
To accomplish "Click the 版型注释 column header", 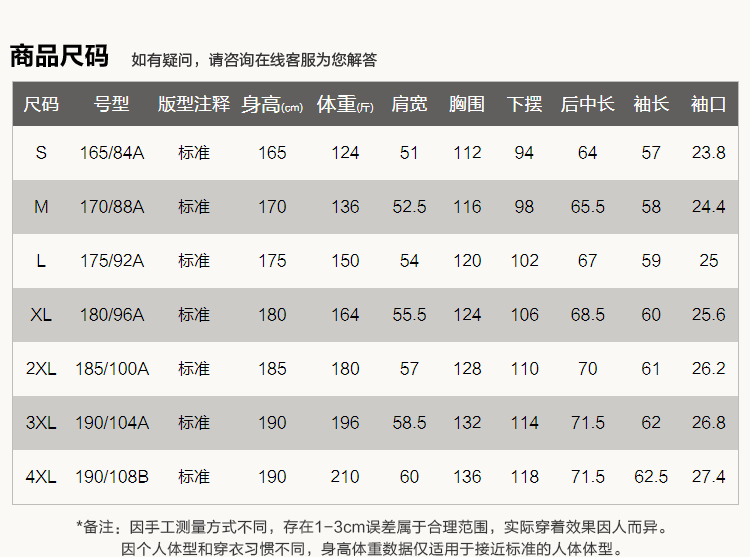I will coord(194,104).
